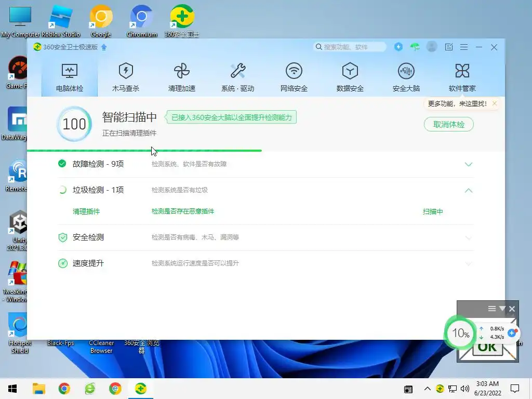Viewport: 532px width, 399px height.
Task: Click the 已接入360安全大脑 green banner
Action: (x=231, y=117)
